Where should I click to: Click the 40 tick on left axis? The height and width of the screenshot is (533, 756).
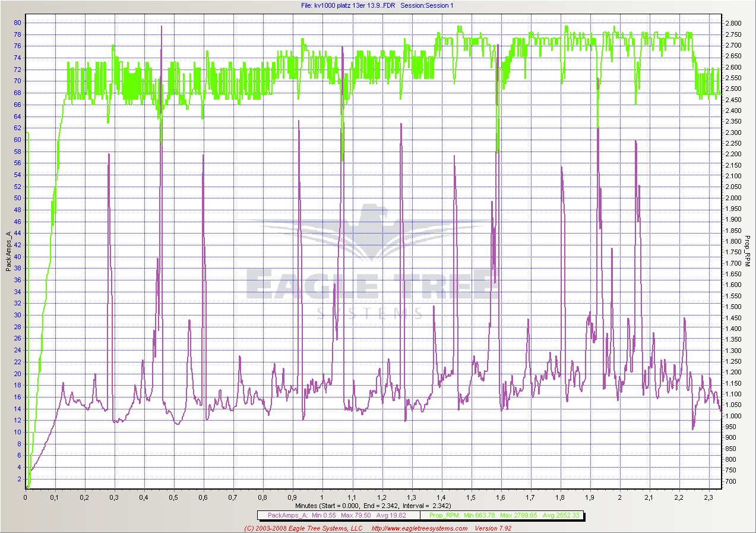18,257
